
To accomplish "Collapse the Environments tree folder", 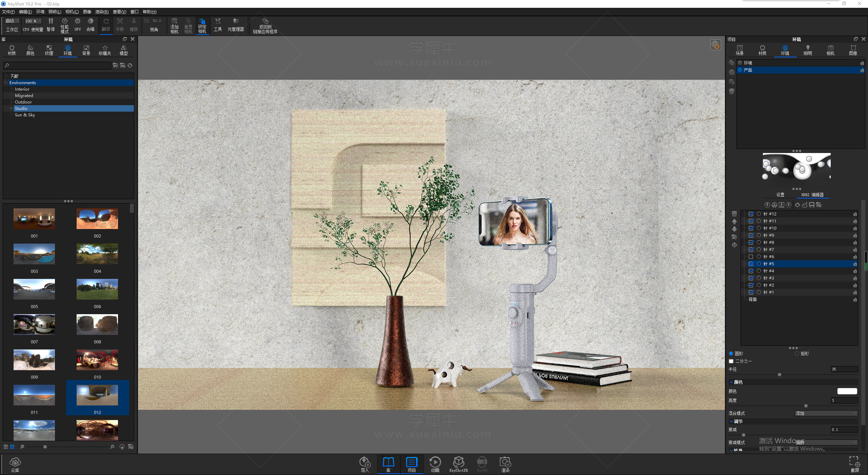I will pyautogui.click(x=6, y=83).
